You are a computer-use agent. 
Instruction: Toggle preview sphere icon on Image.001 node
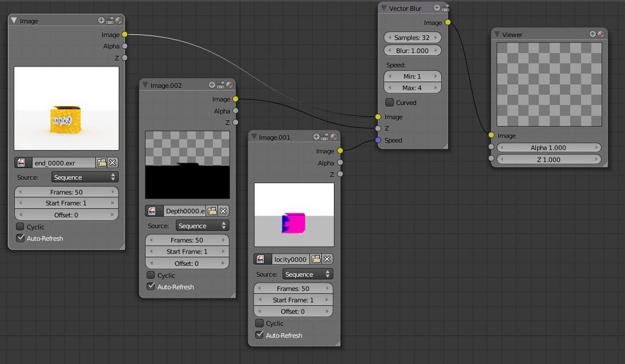(x=334, y=137)
